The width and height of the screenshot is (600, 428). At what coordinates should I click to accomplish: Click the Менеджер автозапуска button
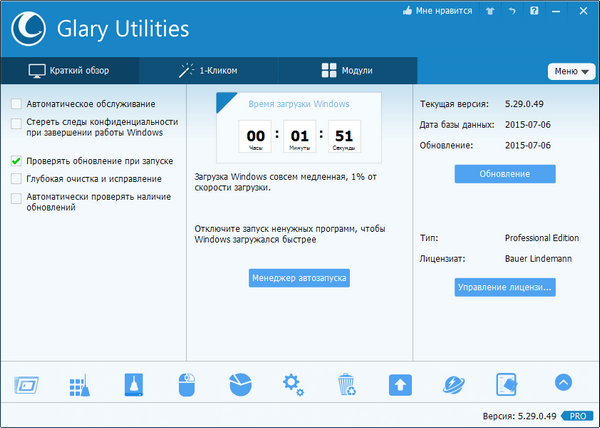point(299,278)
